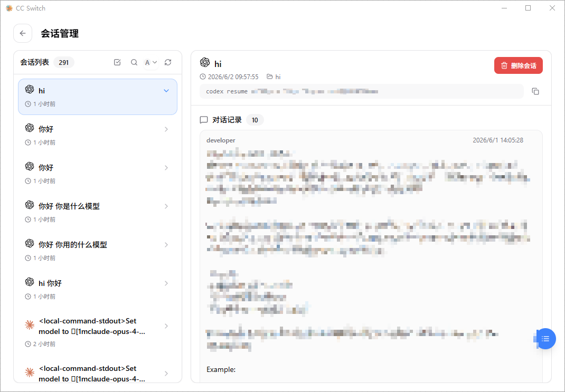
Task: Expand chevron of bottom local-command session
Action: 166,374
